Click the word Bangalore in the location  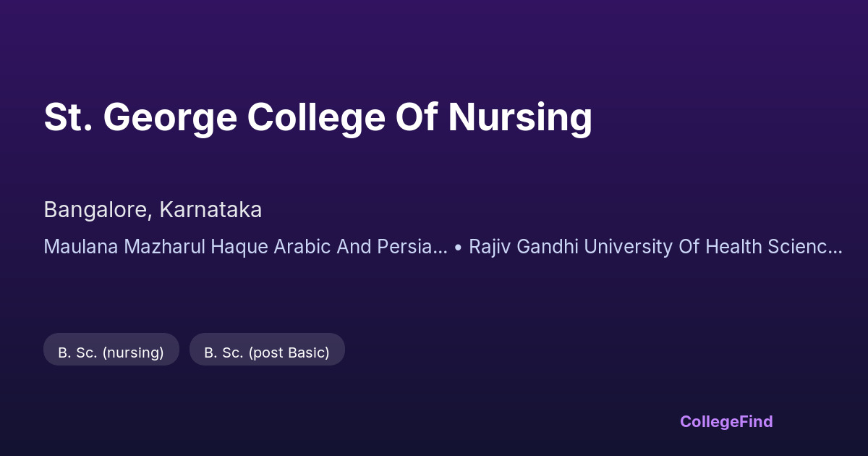pos(95,210)
